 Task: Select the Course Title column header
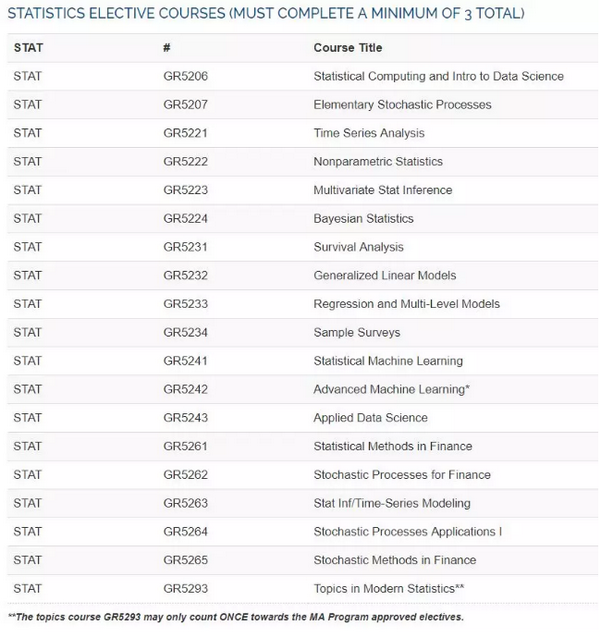(x=348, y=48)
